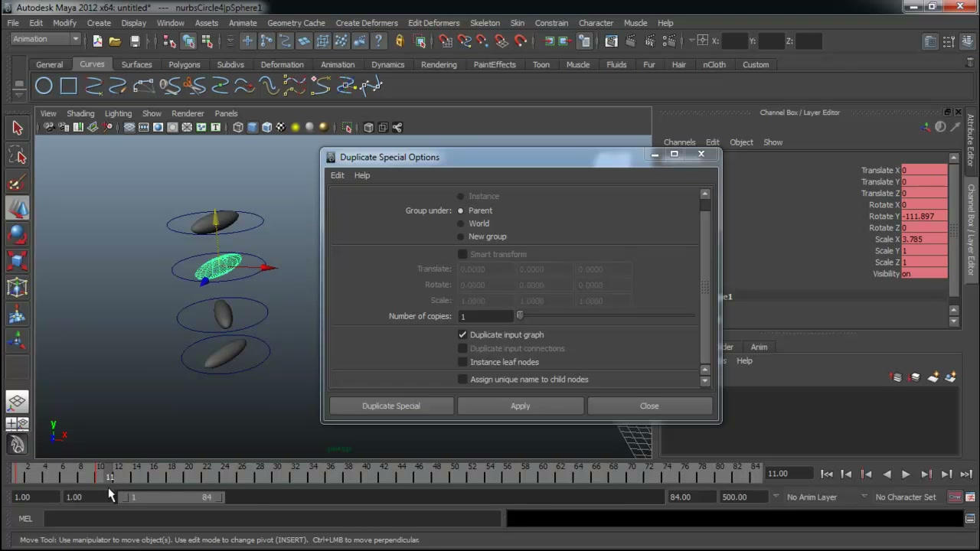Click the Close button in options dialog
This screenshot has width=980, height=551.
(649, 406)
